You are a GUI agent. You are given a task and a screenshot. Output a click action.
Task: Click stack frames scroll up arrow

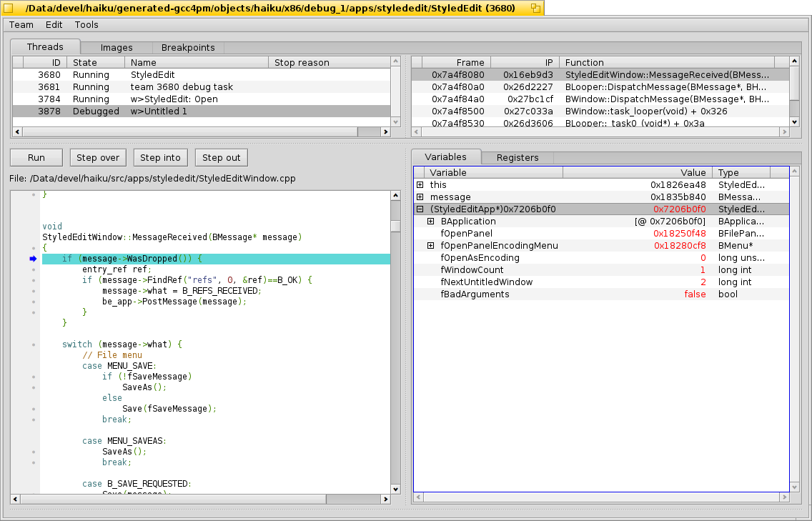794,61
